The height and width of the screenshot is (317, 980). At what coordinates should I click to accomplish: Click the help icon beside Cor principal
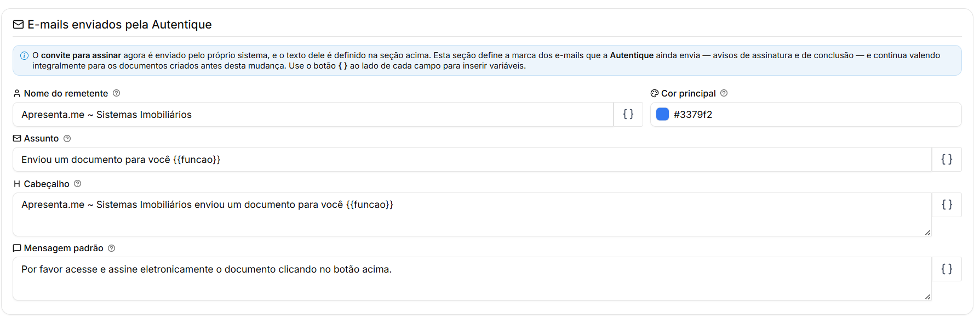click(724, 93)
